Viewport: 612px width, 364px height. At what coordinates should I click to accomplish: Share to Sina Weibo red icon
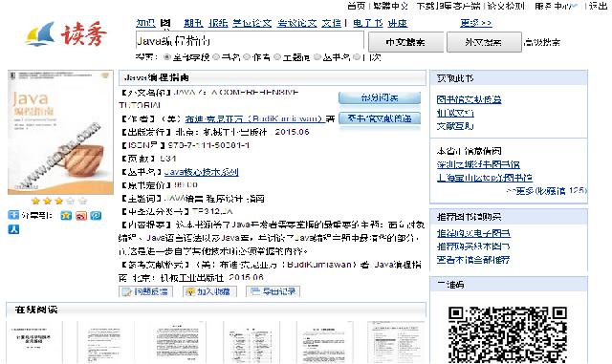click(x=81, y=215)
